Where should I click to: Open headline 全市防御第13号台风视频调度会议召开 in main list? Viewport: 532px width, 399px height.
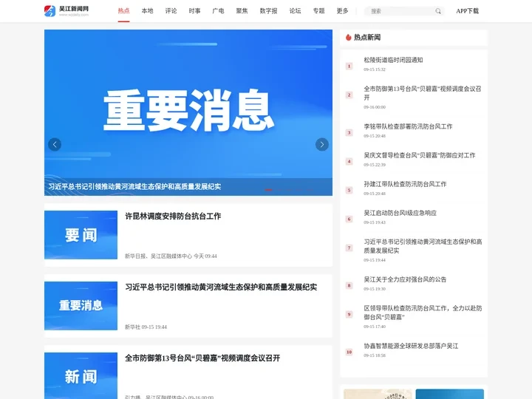tap(202, 358)
